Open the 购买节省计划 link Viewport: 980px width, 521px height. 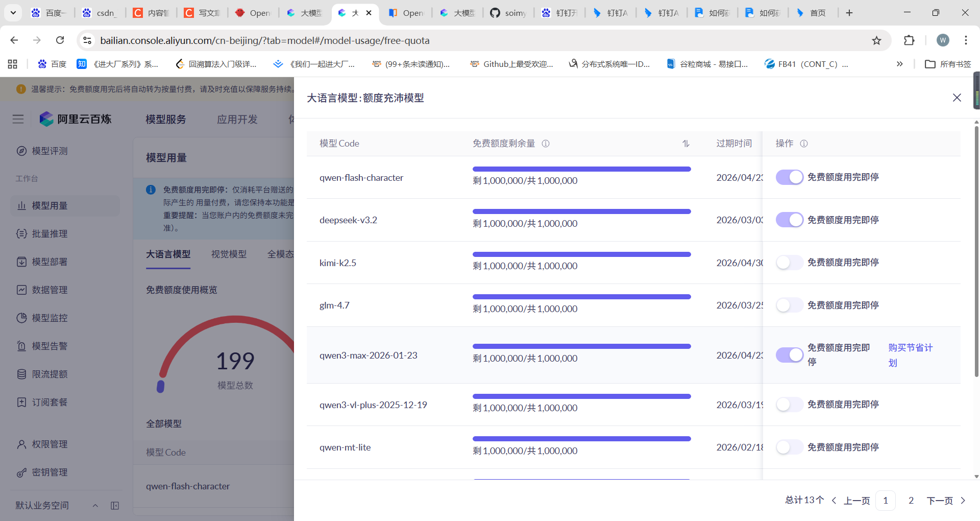point(910,355)
